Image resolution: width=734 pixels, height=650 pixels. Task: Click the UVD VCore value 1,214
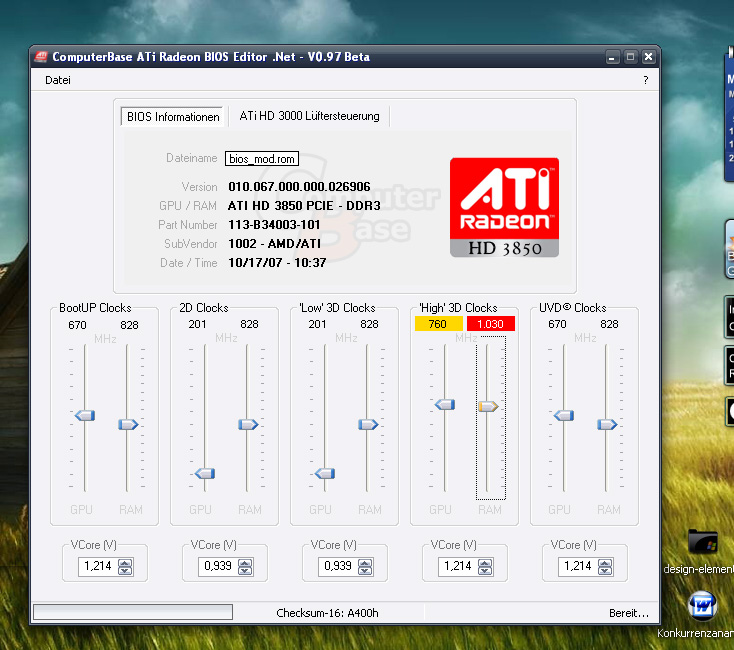coord(578,566)
